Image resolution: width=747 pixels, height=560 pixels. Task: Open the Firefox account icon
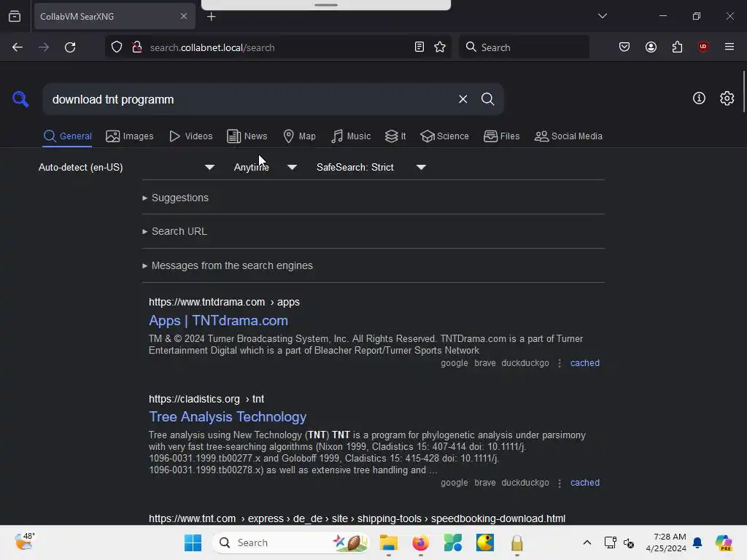click(651, 47)
